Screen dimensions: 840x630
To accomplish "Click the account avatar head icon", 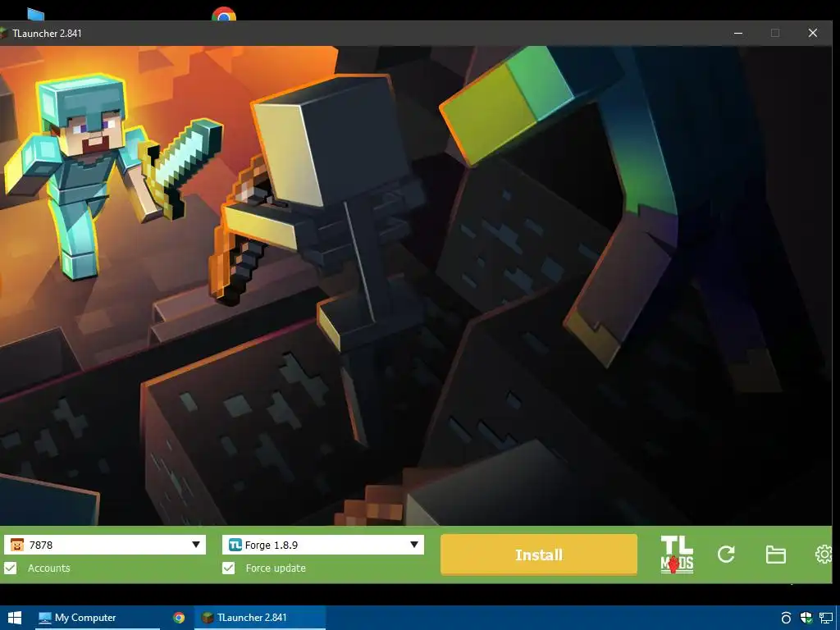I will tap(17, 545).
